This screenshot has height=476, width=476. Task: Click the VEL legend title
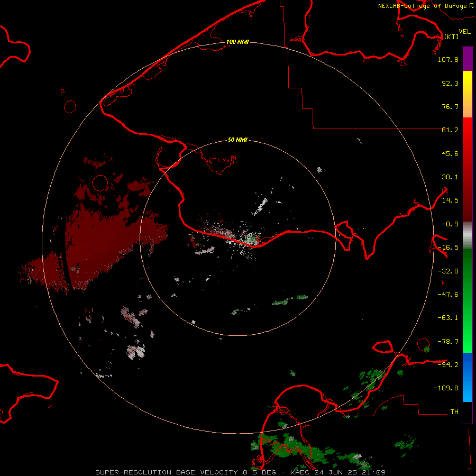[x=464, y=32]
